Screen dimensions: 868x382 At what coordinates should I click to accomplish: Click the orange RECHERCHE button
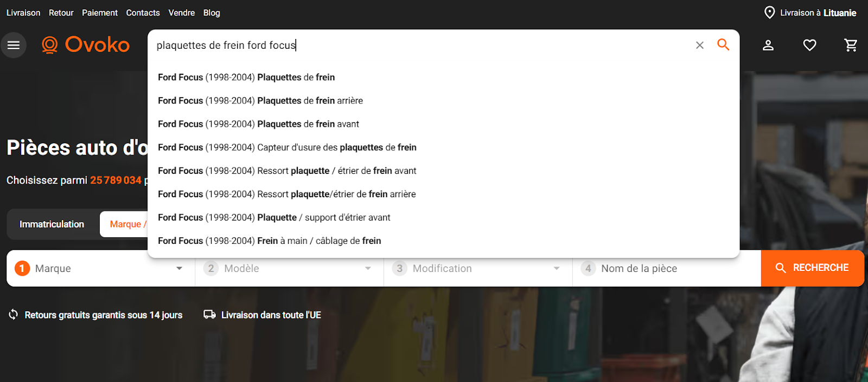[x=812, y=268]
